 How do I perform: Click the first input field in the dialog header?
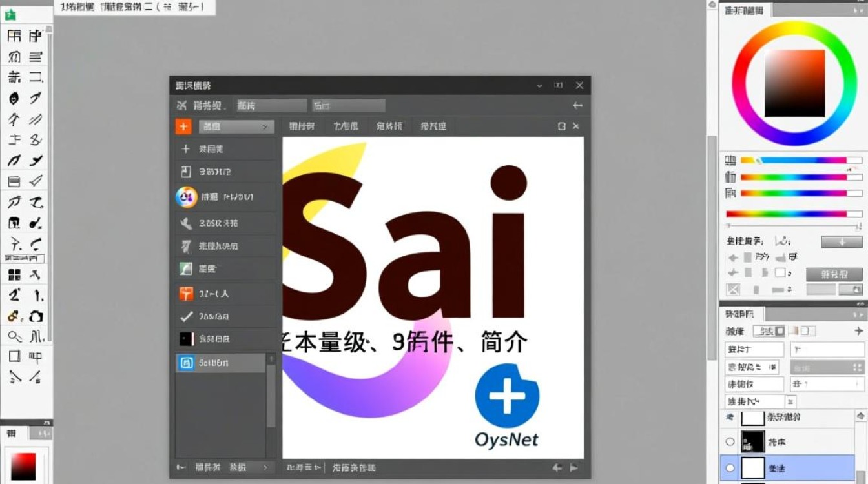pyautogui.click(x=271, y=105)
